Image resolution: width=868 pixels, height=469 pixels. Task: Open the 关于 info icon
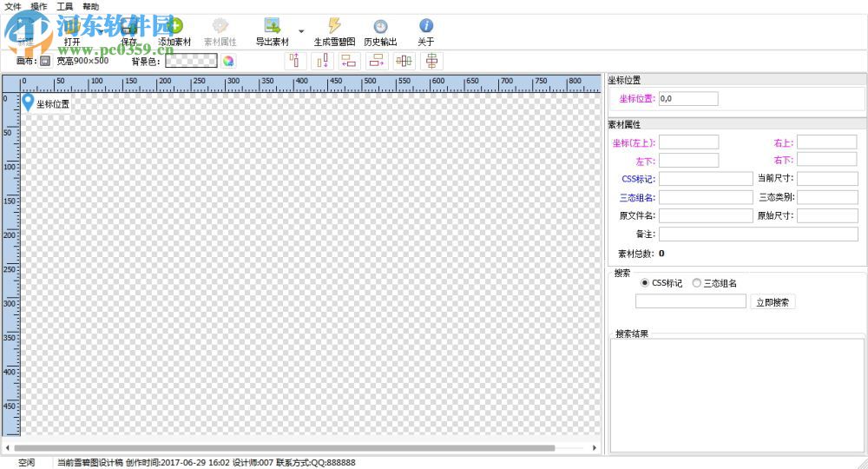[x=425, y=25]
